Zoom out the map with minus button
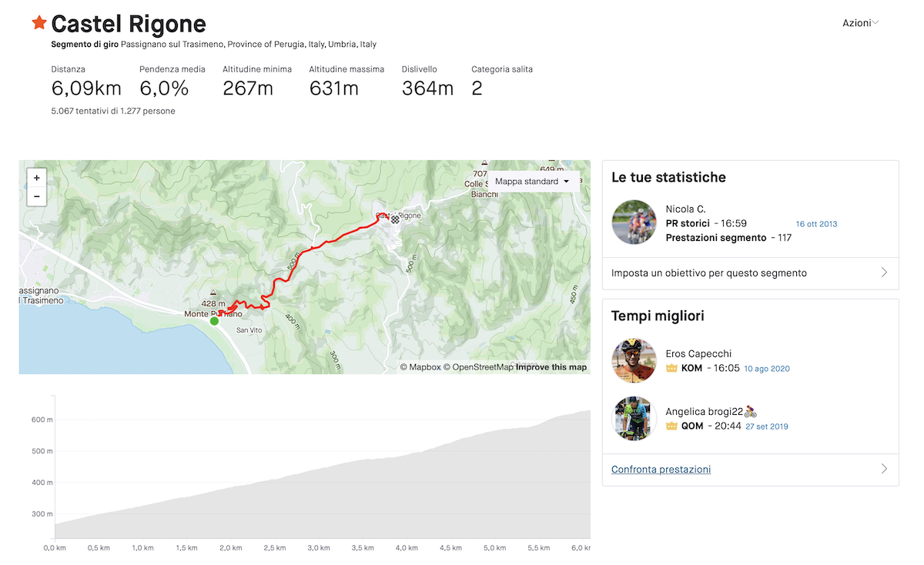This screenshot has height=565, width=924. click(x=37, y=196)
